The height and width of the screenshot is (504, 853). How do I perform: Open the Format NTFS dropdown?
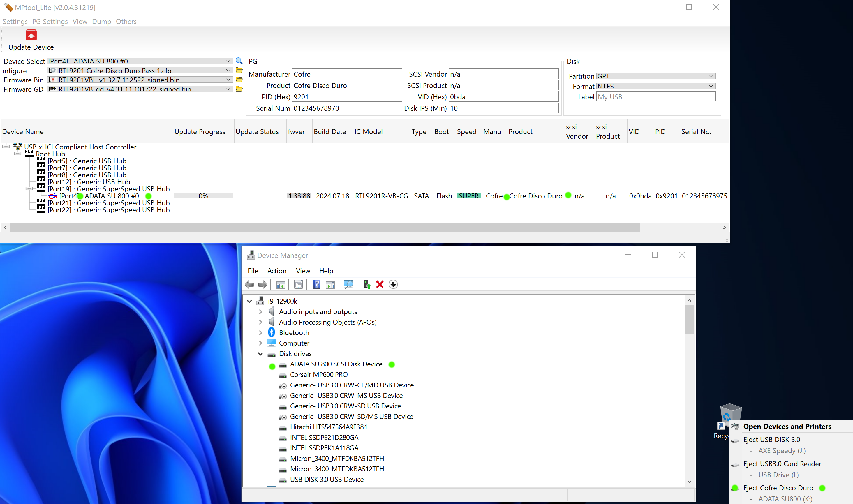[x=711, y=86]
